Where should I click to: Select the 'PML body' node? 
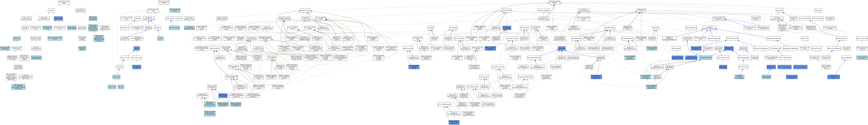(121, 87)
